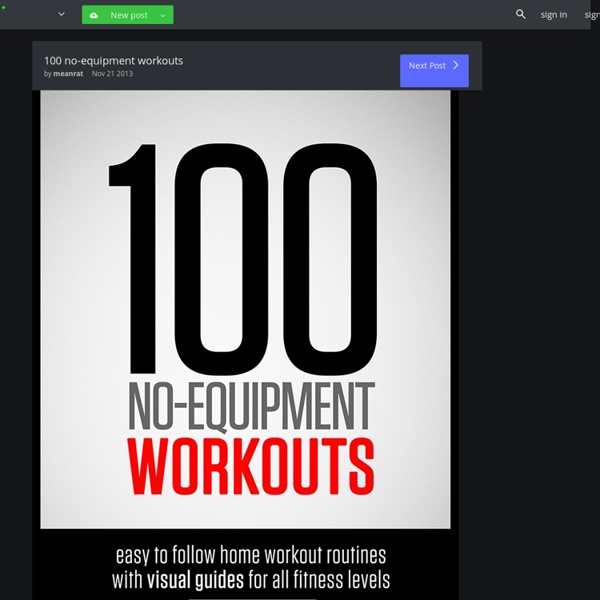Viewport: 600px width, 600px height.
Task: Click the right chevron on Next Post
Action: [x=456, y=65]
